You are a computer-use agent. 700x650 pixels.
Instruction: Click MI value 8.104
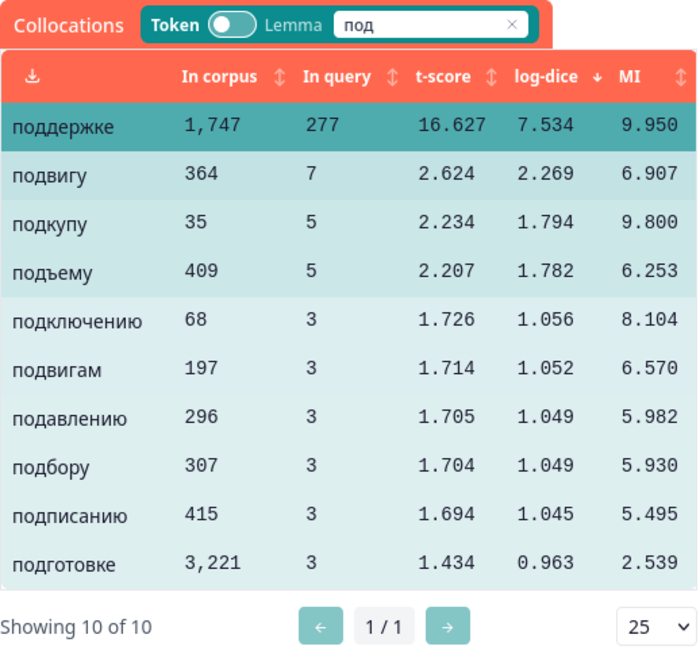click(x=650, y=319)
